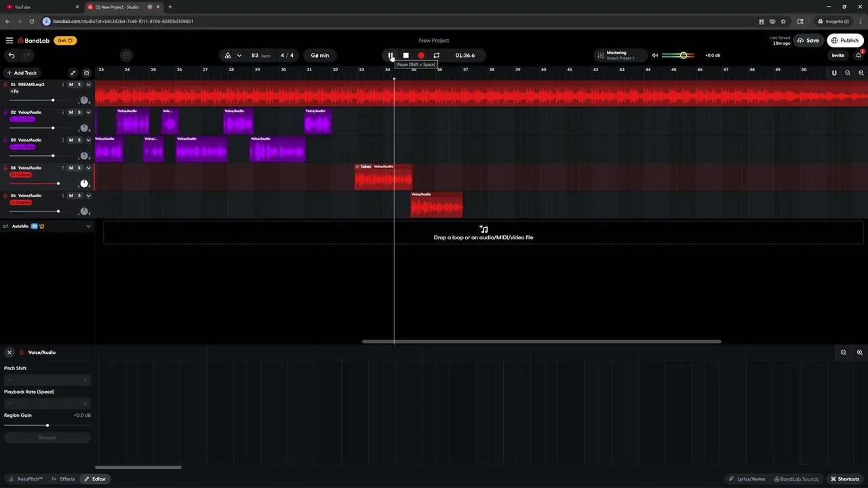The width and height of the screenshot is (868, 488).
Task: Open the Shortcuts panel
Action: tap(845, 479)
